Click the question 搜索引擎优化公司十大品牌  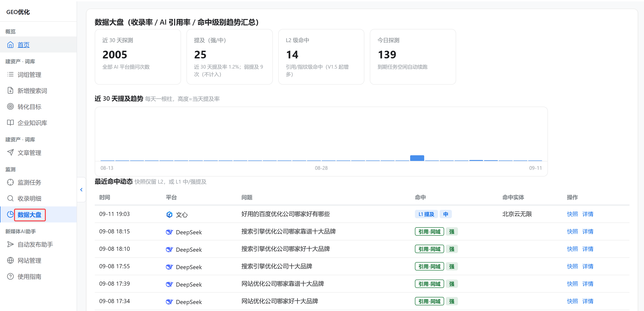click(x=277, y=267)
